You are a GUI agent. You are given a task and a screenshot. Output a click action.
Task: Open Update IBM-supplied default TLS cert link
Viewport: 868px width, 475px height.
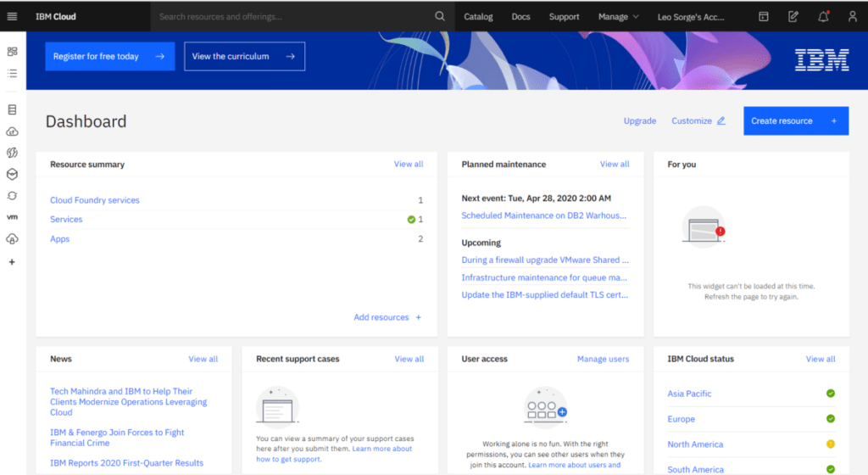[x=545, y=294]
